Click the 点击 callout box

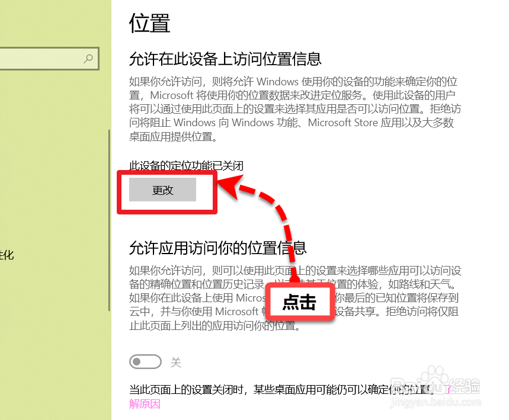tap(300, 302)
